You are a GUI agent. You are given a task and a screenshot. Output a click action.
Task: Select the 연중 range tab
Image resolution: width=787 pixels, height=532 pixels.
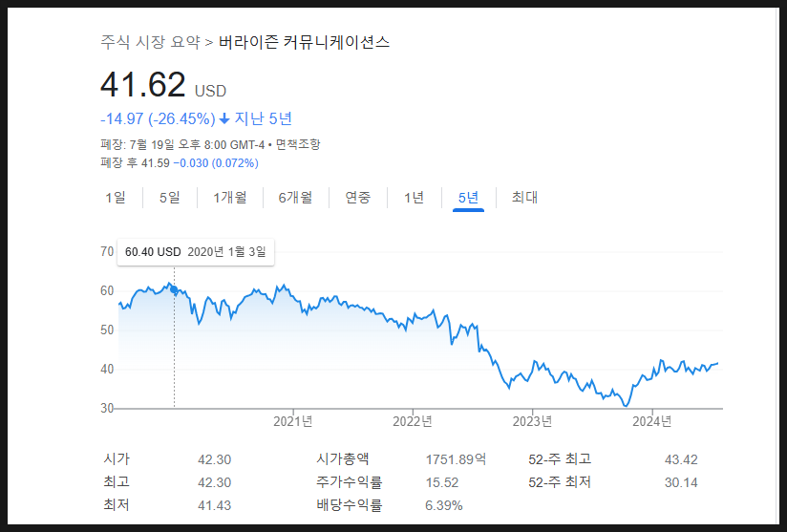[358, 198]
